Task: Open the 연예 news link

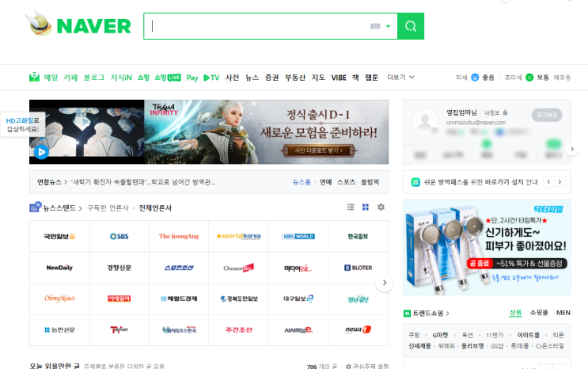Action: pyautogui.click(x=325, y=182)
